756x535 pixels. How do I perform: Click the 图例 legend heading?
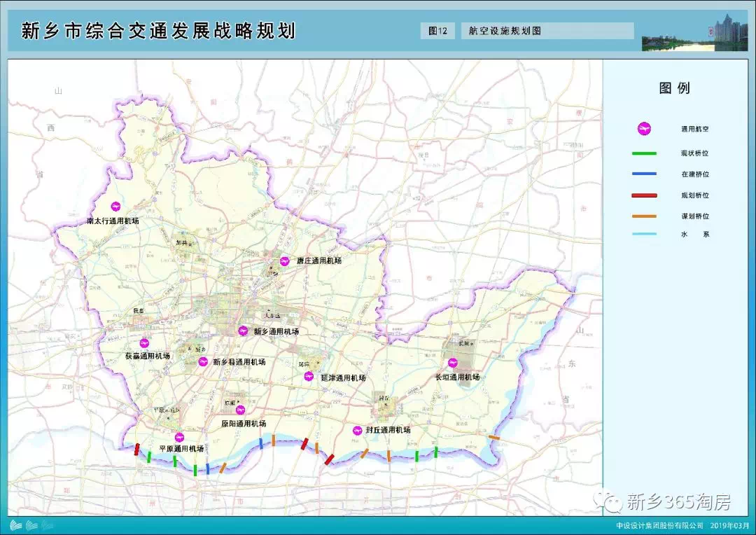(674, 88)
